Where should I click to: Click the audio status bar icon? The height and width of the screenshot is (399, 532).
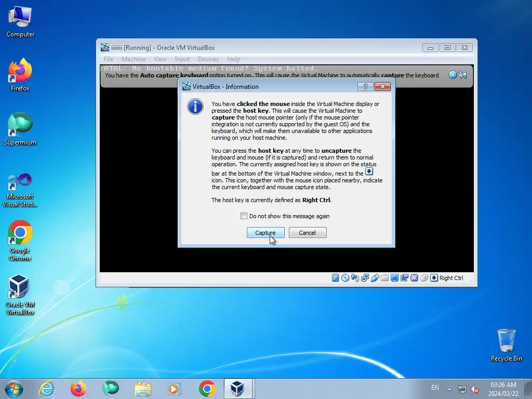click(355, 278)
